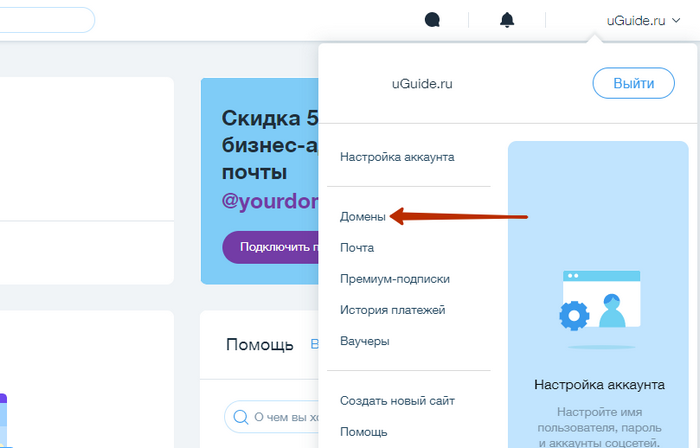Image resolution: width=700 pixels, height=448 pixels.
Task: Go to Премиум-подписки
Action: click(x=394, y=279)
